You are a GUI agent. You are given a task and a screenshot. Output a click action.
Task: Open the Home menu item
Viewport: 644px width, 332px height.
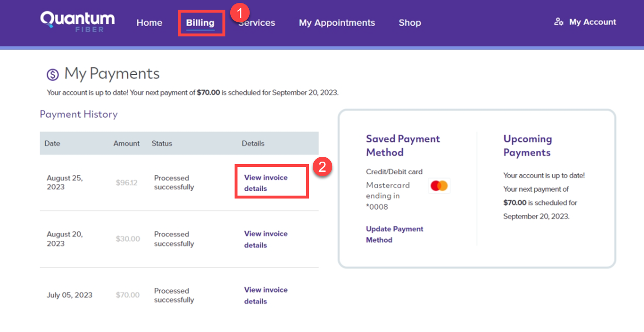[149, 22]
